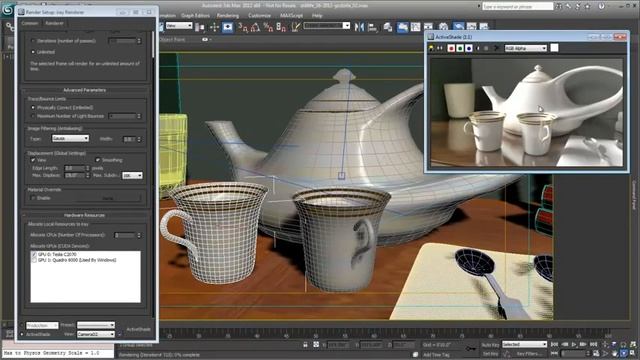Image resolution: width=640 pixels, height=360 pixels.
Task: Toggle the Angle Snap tool
Action: [x=256, y=27]
